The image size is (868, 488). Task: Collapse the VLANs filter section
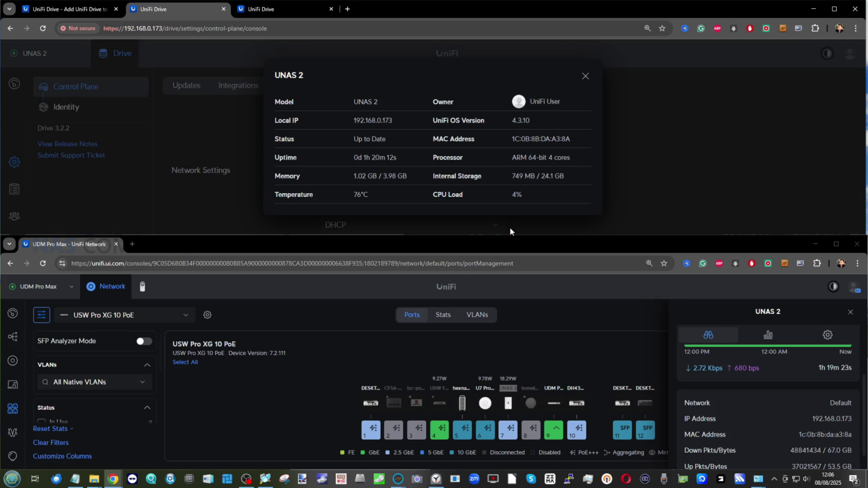[147, 365]
